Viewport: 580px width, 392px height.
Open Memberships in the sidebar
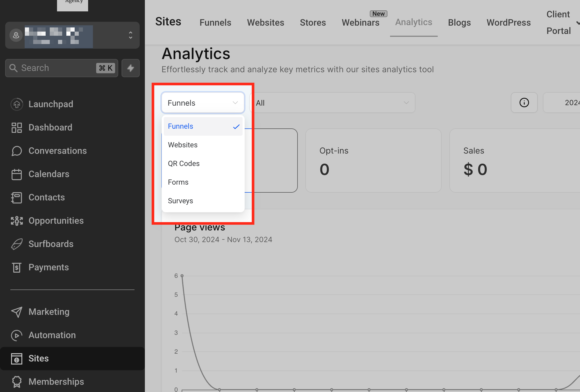pos(56,382)
